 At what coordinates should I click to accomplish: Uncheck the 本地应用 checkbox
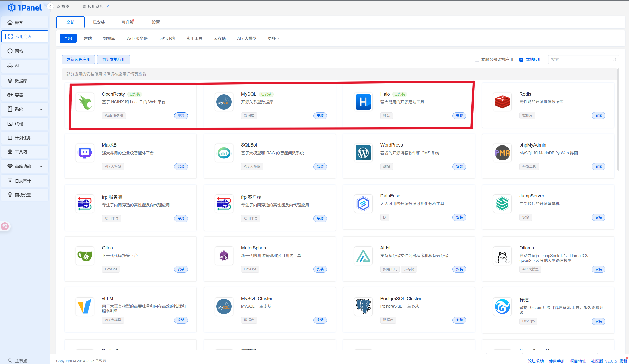click(x=521, y=60)
